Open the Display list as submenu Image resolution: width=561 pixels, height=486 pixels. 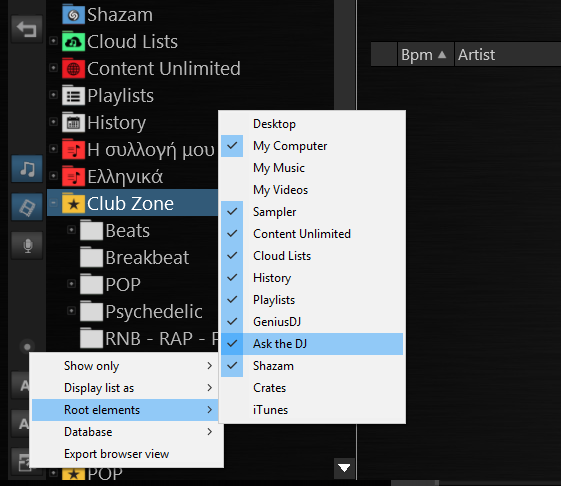click(x=125, y=388)
